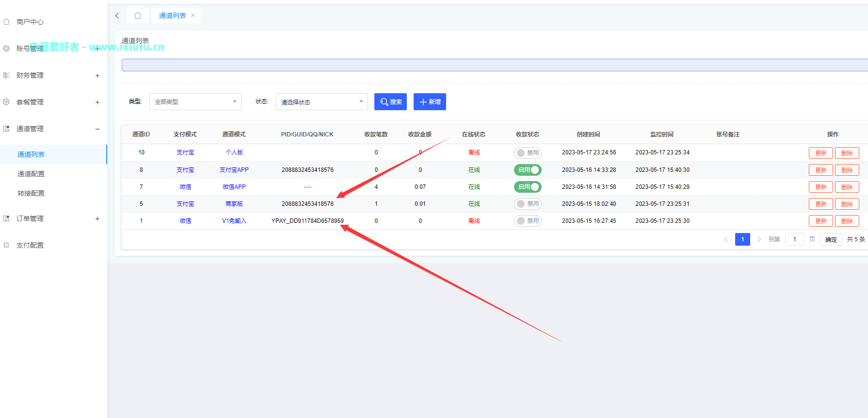Click the home icon tab

(x=138, y=16)
